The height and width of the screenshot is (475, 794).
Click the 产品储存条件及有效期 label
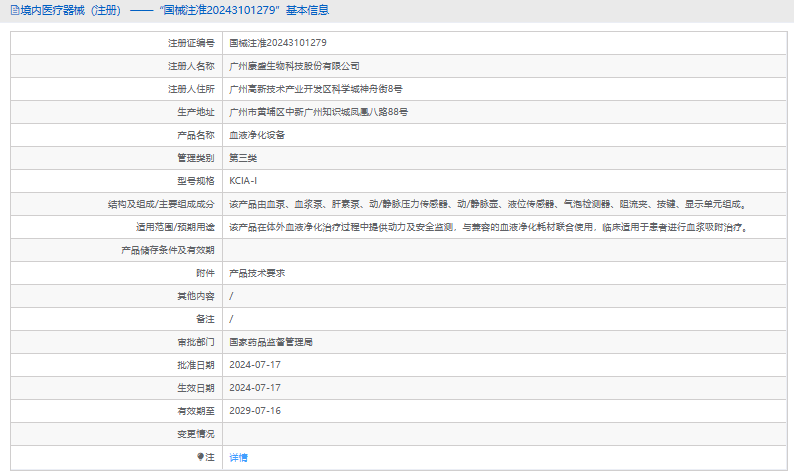point(168,250)
